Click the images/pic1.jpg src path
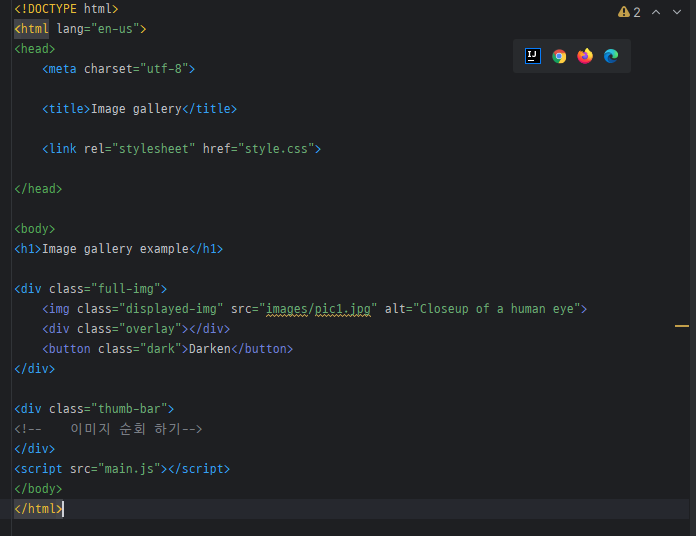 (x=318, y=309)
